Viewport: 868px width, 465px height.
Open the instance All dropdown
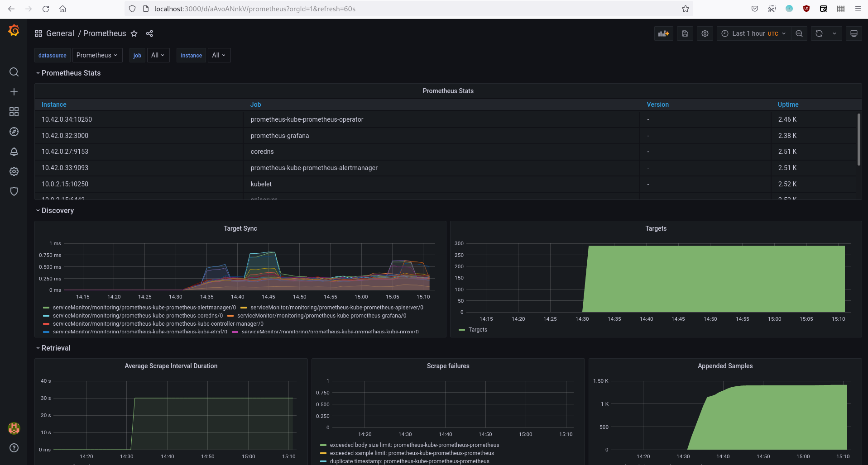point(219,55)
